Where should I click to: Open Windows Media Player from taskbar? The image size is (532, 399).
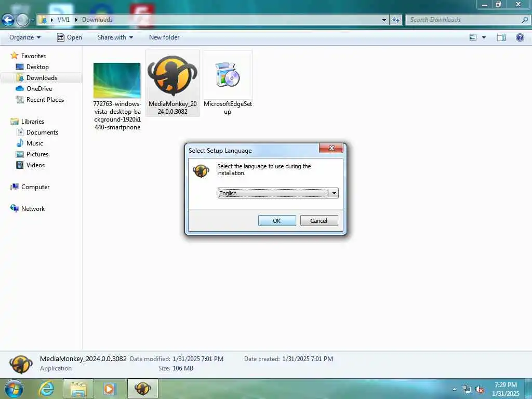point(110,389)
